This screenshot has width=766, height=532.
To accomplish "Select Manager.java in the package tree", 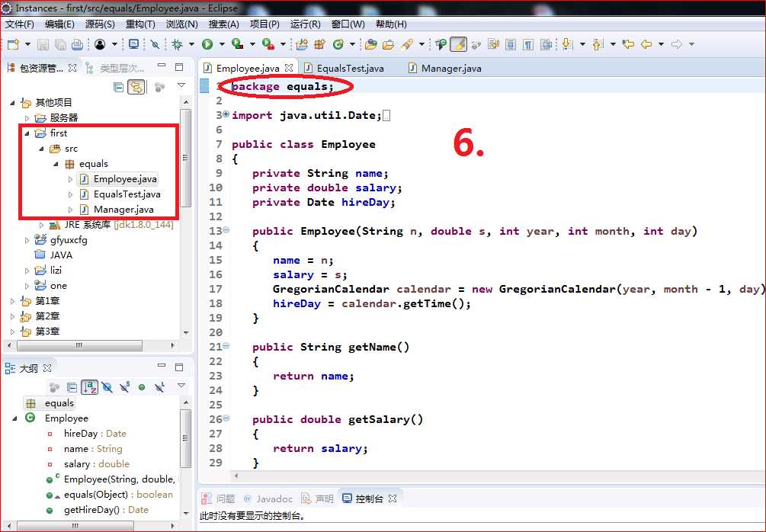I will [x=123, y=210].
